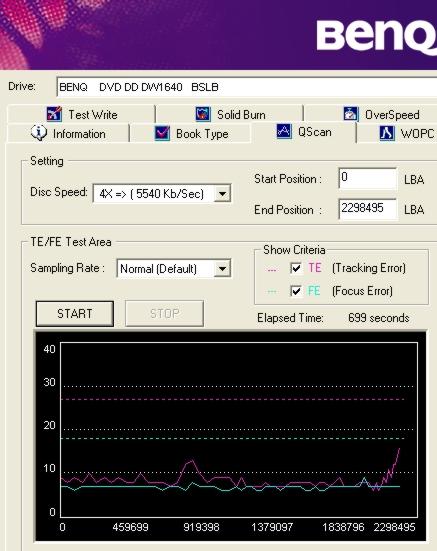
Task: Click the Book Type checkmark icon
Action: pyautogui.click(x=162, y=134)
